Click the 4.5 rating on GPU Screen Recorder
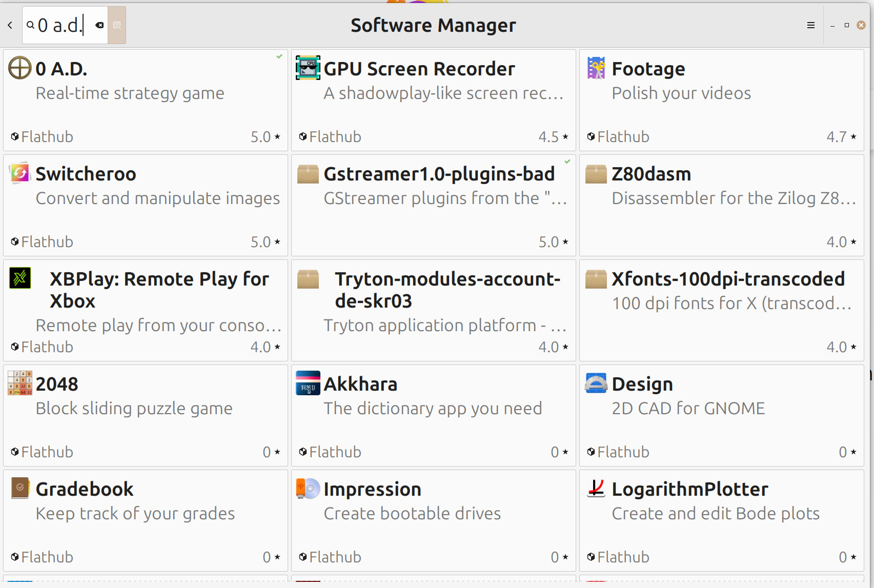Image resolution: width=874 pixels, height=588 pixels. click(x=548, y=137)
